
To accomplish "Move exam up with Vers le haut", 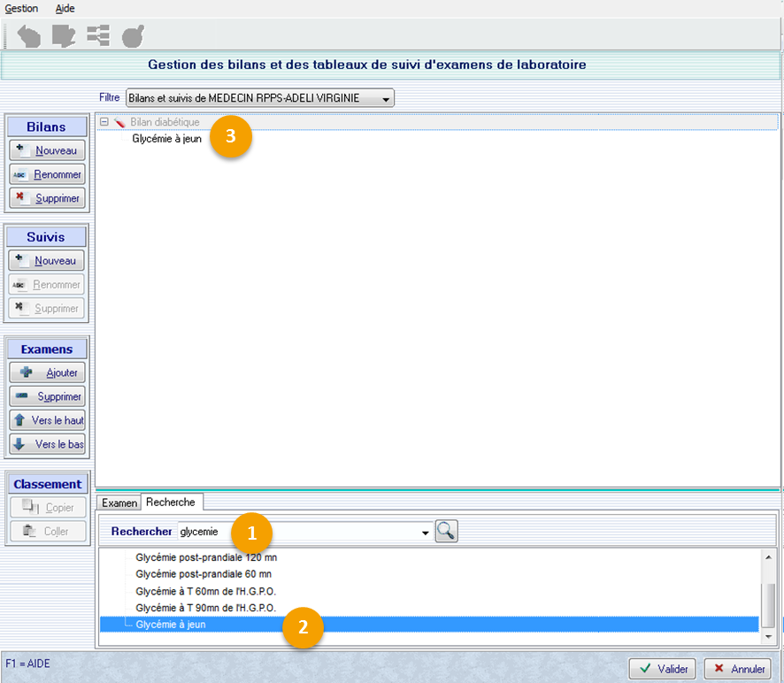I will [47, 420].
